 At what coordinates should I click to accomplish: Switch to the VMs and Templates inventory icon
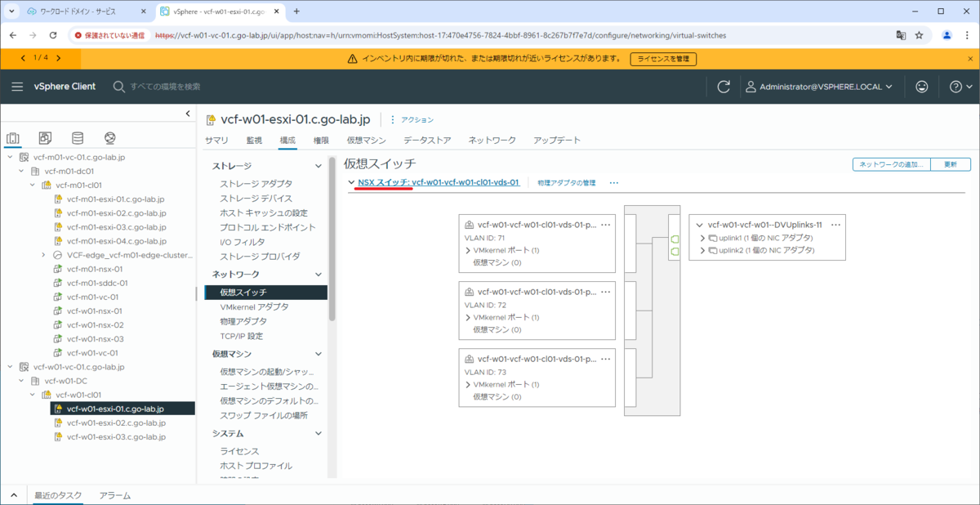point(45,138)
